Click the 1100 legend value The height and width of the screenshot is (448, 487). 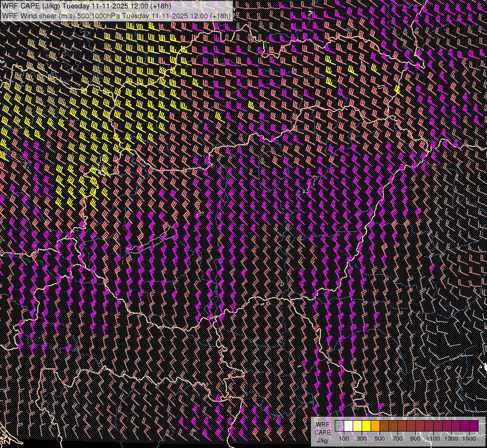[x=433, y=439]
